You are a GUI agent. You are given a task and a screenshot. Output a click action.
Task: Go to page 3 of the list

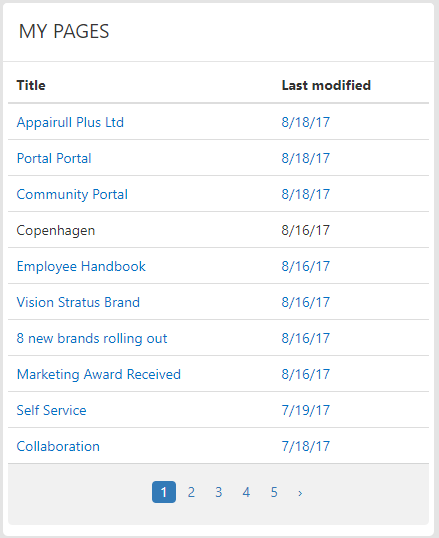tap(219, 492)
